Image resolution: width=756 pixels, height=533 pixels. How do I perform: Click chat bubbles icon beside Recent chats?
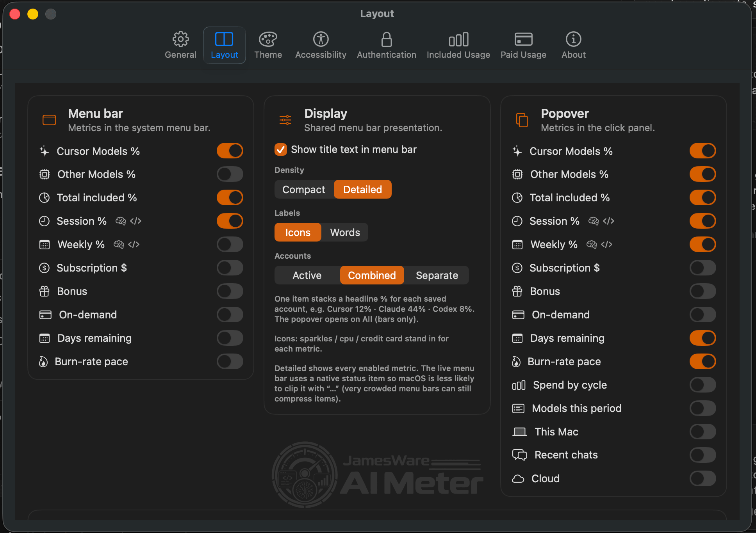tap(520, 455)
